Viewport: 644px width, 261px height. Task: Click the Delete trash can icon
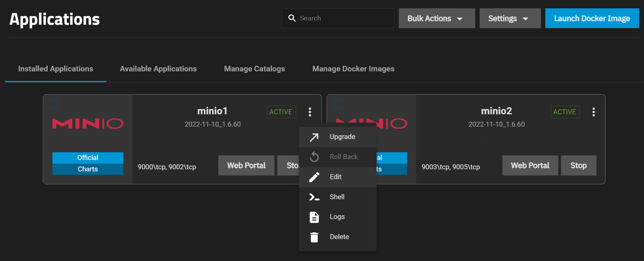click(x=314, y=237)
